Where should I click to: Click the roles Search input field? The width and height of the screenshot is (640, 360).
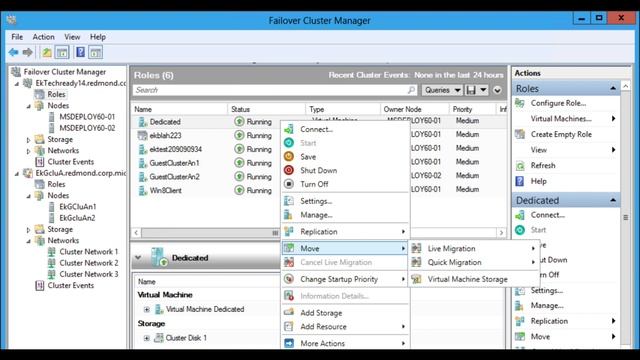coord(275,90)
